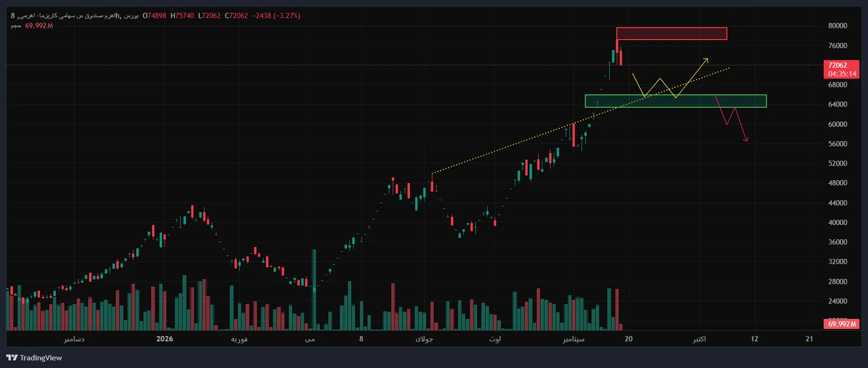Viewport: 868px width, 368px height.
Task: Click the 44000 price axis label
Action: pyautogui.click(x=837, y=203)
